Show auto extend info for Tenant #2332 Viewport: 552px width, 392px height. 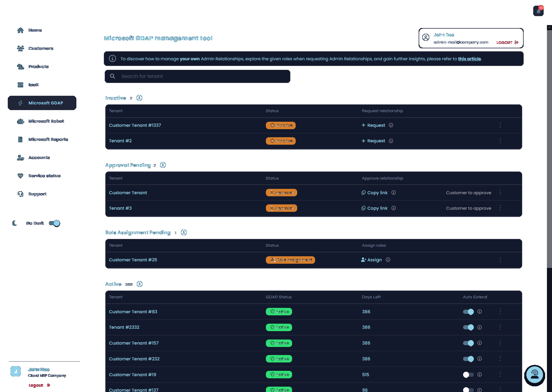479,327
